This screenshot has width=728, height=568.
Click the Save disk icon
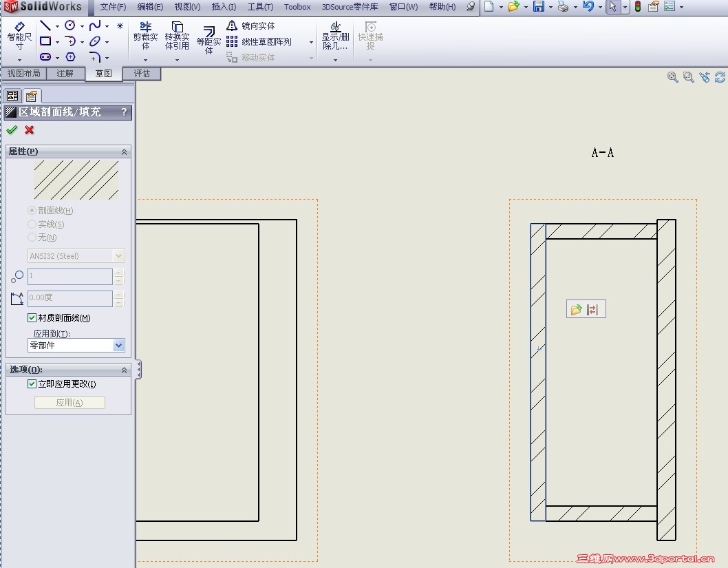tap(539, 6)
